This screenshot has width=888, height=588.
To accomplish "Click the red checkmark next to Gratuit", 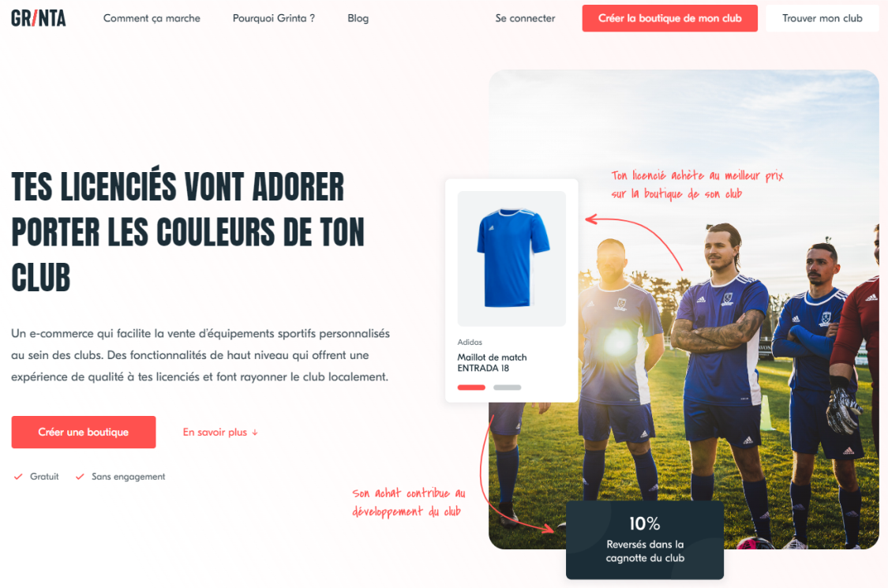I will click(18, 477).
